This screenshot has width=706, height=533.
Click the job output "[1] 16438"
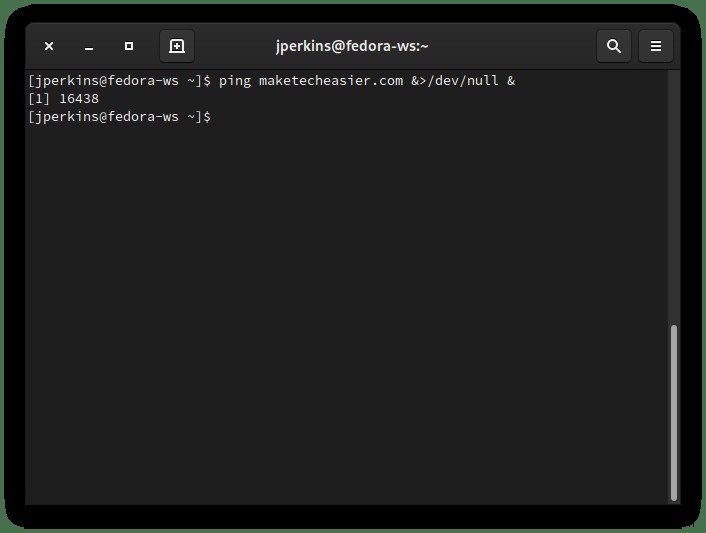click(x=63, y=99)
